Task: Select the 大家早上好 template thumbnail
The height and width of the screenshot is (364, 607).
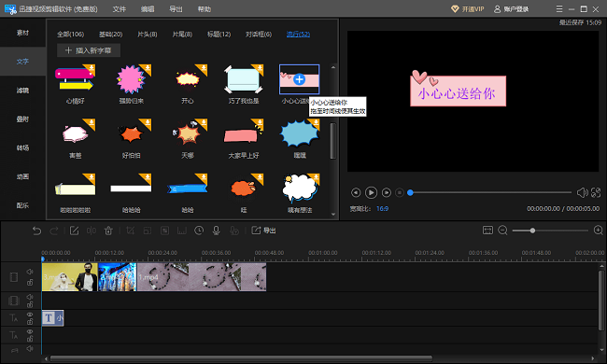Action: [x=244, y=134]
